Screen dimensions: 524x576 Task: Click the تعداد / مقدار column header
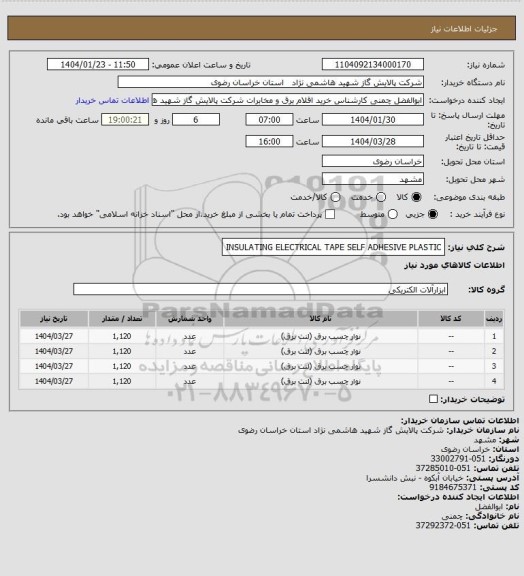click(x=122, y=318)
